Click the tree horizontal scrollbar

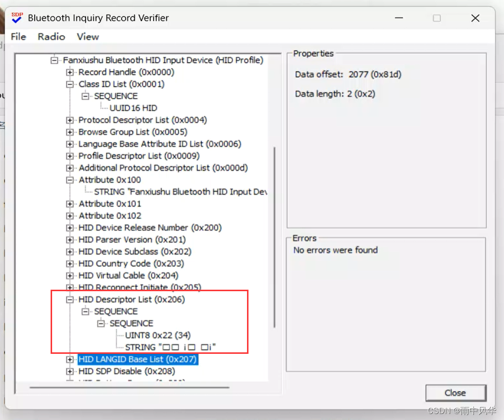coord(129,387)
